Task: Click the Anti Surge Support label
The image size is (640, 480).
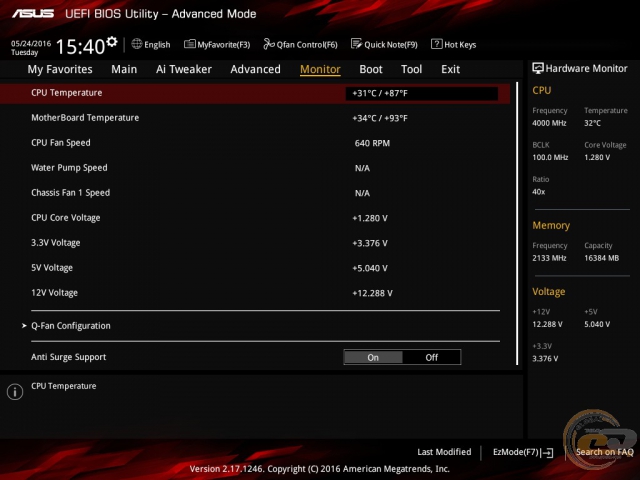Action: click(x=69, y=357)
